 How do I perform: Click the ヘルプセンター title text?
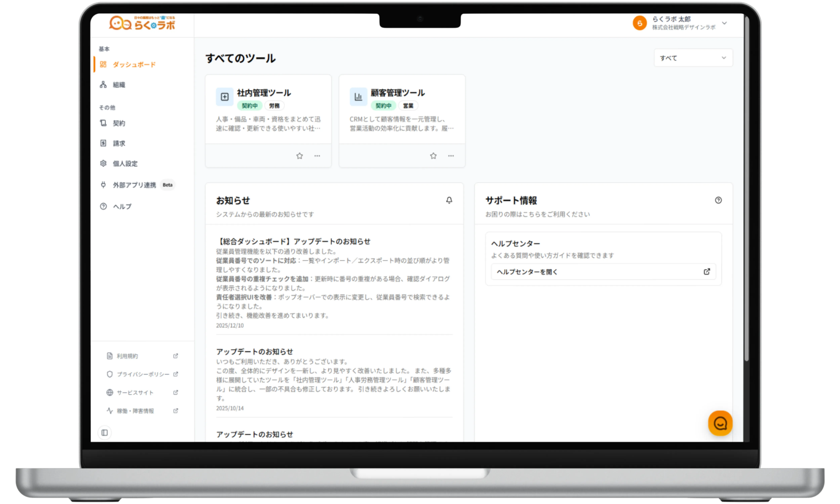(515, 243)
